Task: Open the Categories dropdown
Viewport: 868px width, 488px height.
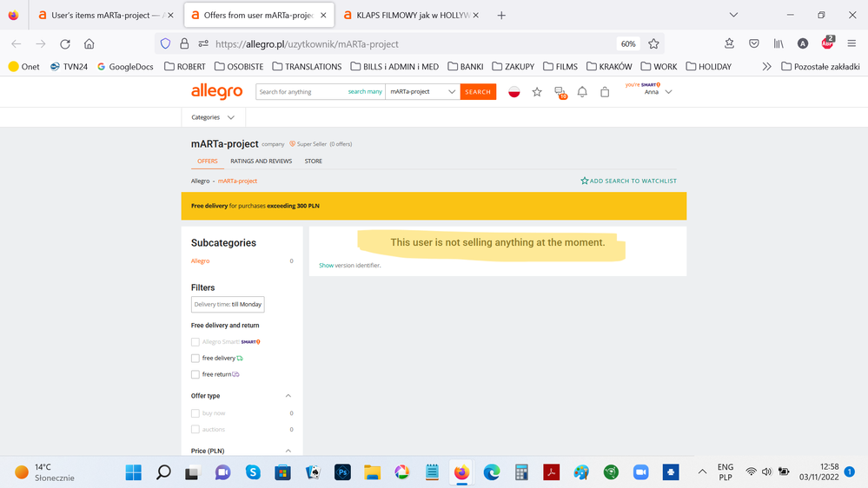Action: [213, 117]
